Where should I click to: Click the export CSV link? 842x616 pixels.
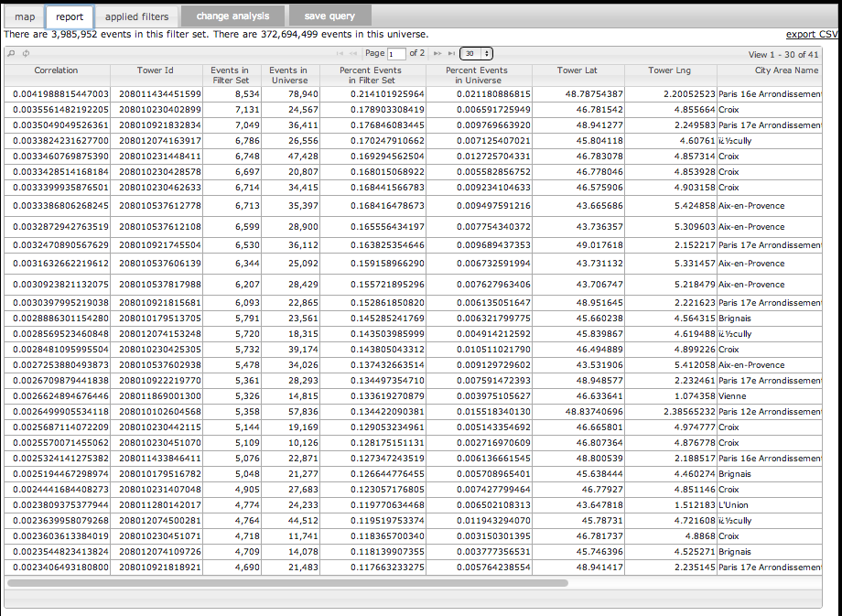tap(812, 35)
